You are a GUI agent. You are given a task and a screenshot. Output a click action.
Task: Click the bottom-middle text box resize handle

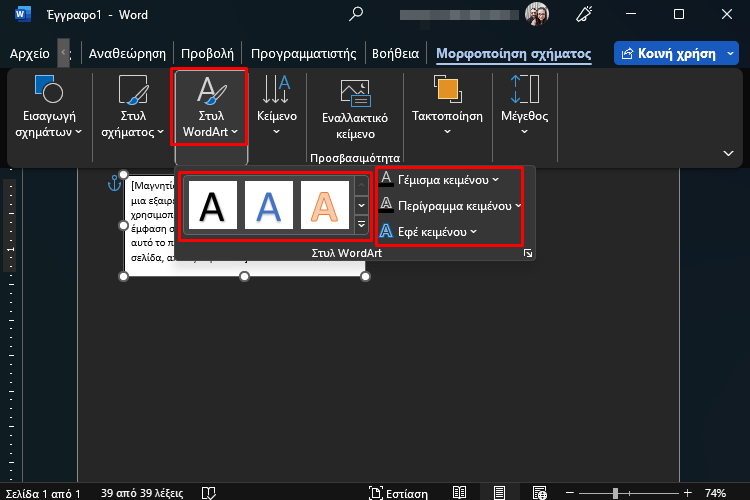coord(244,276)
